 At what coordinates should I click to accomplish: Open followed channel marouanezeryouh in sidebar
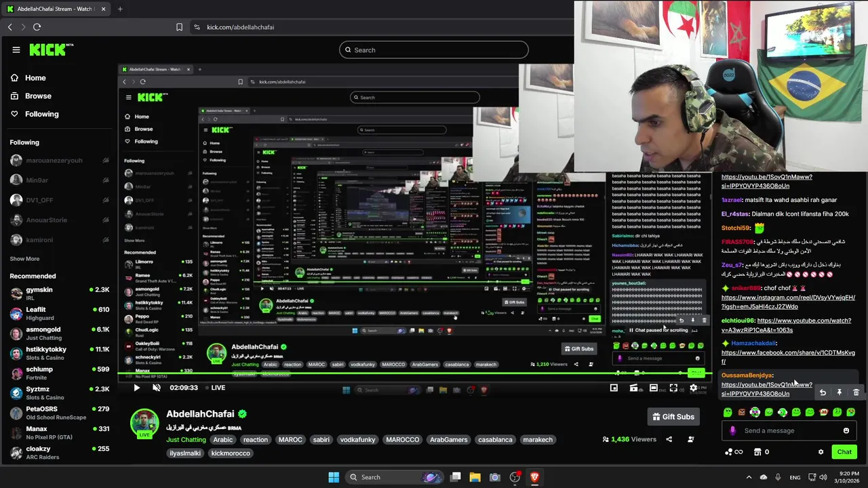[59, 161]
